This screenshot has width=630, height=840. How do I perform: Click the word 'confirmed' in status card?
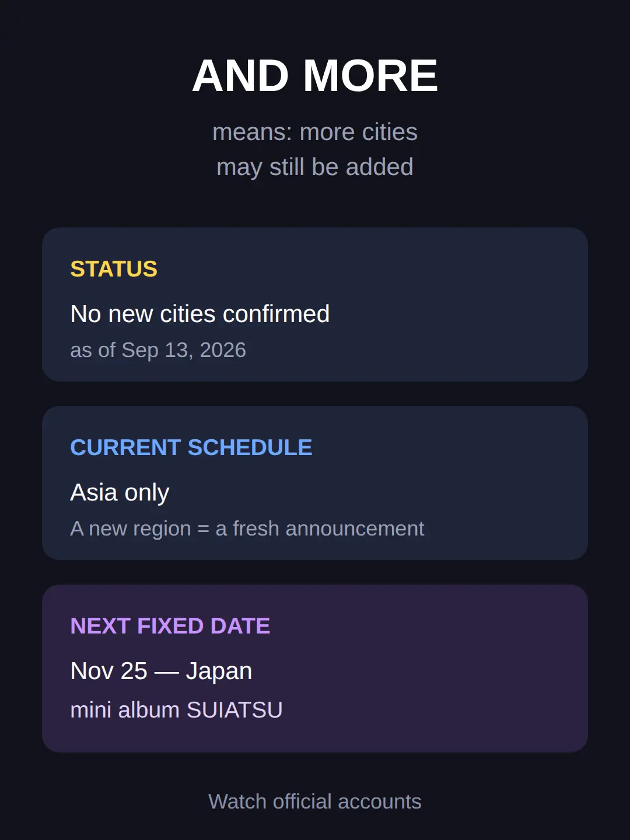coord(276,314)
